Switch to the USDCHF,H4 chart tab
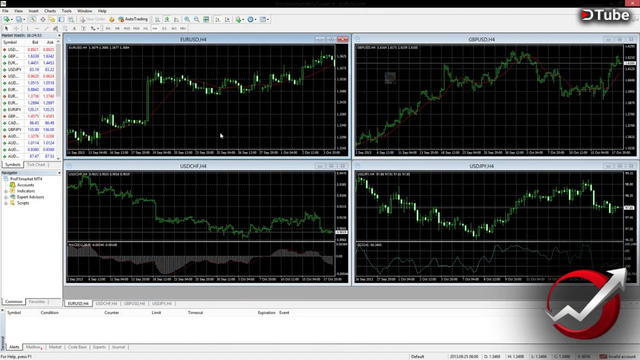The image size is (640, 360). (x=106, y=304)
